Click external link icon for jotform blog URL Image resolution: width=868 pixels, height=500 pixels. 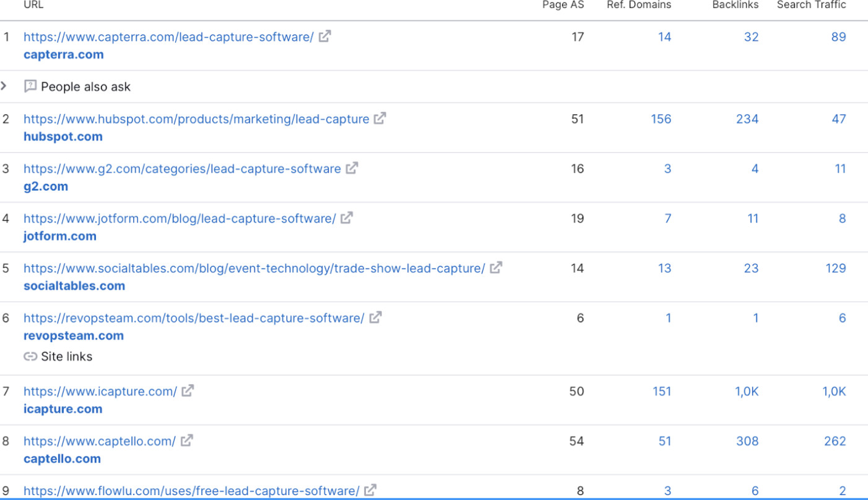tap(347, 218)
